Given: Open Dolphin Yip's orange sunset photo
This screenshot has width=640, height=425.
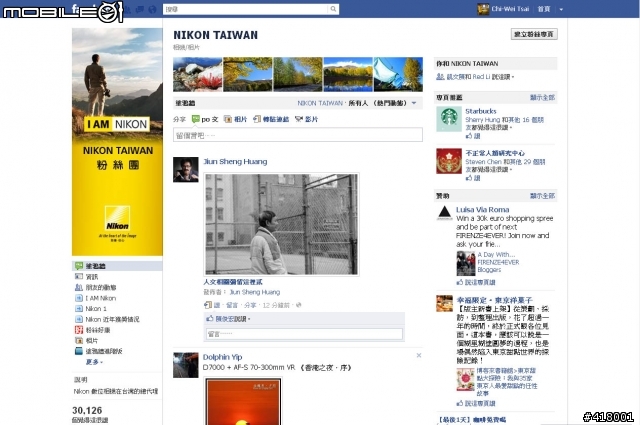Looking at the screenshot, I should (x=243, y=401).
